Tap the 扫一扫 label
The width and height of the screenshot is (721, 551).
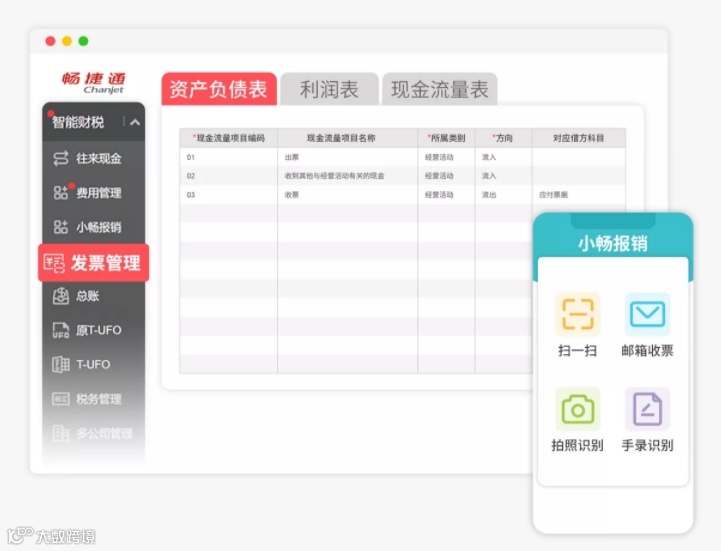click(x=578, y=351)
